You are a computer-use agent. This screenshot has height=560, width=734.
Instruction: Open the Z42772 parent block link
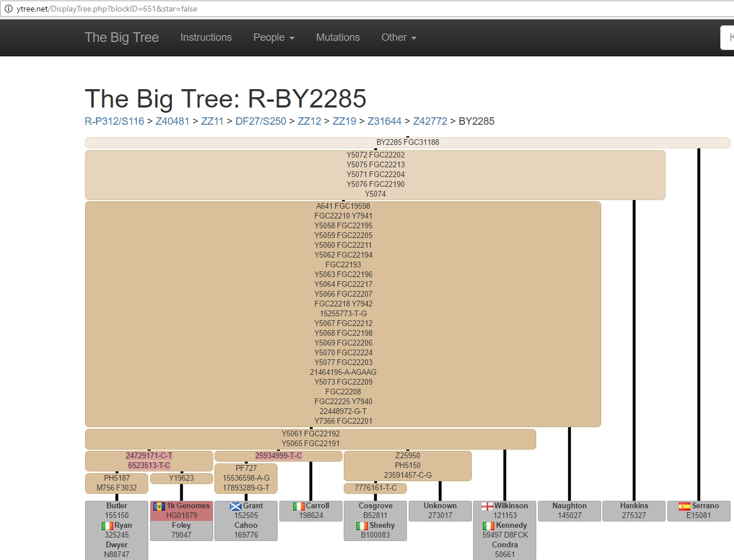[x=430, y=121]
